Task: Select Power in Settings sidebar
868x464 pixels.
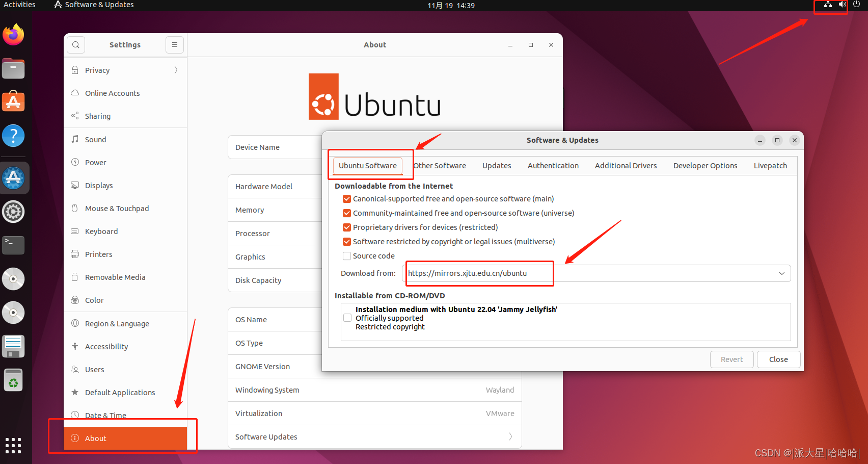Action: (125, 163)
